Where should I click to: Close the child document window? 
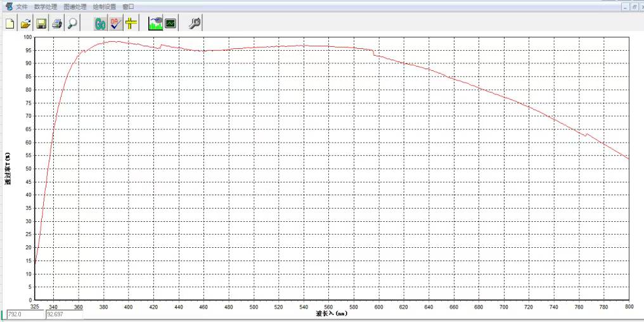641,7
